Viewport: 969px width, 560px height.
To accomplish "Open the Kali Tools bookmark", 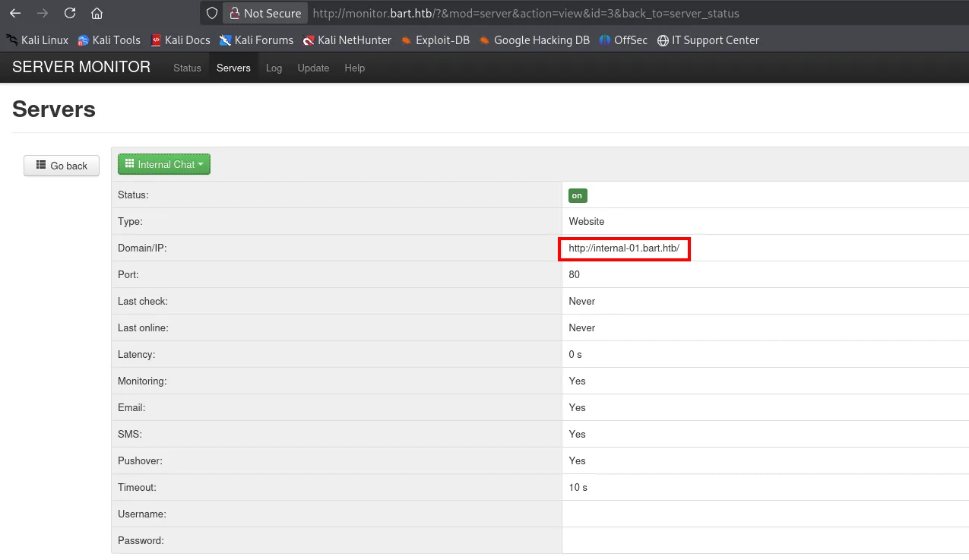I will pos(109,40).
